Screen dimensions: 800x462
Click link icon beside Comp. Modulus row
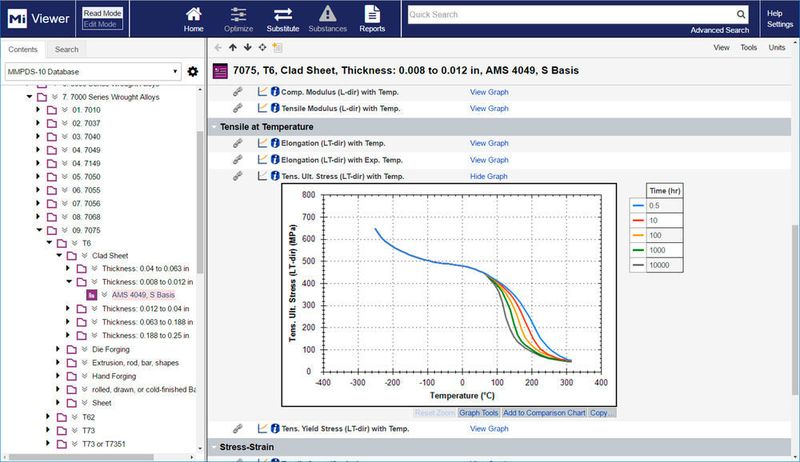coord(238,91)
